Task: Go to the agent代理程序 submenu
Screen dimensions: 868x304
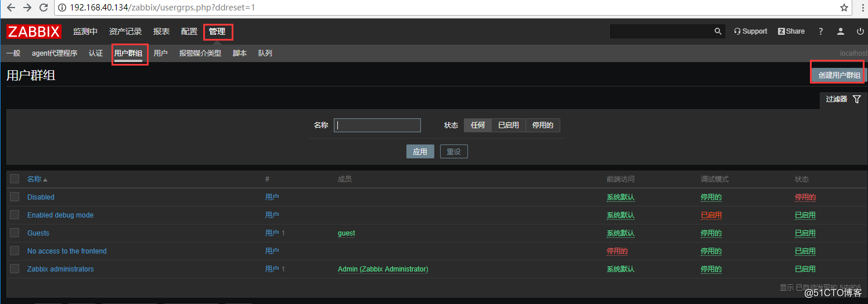Action: coord(55,53)
